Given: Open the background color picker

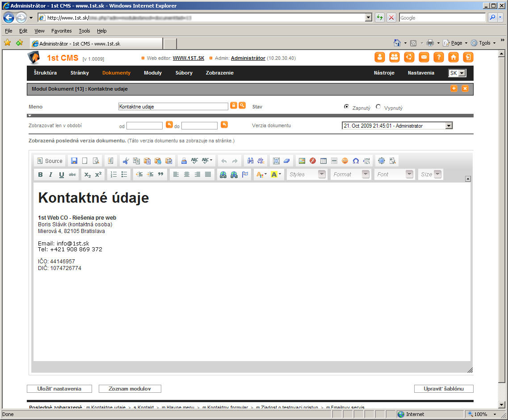Looking at the screenshot, I should point(276,175).
